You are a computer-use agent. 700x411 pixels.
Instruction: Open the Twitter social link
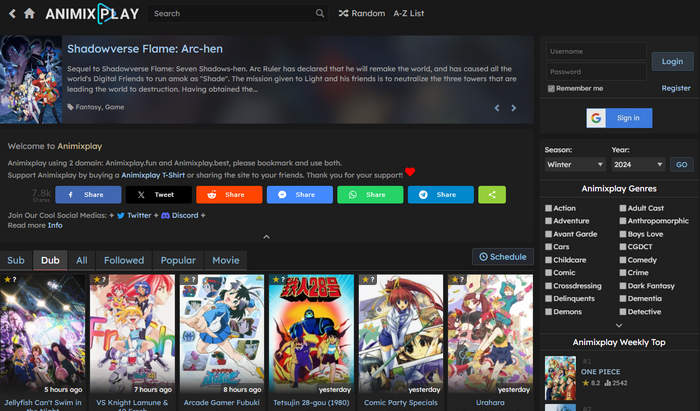pyautogui.click(x=134, y=215)
